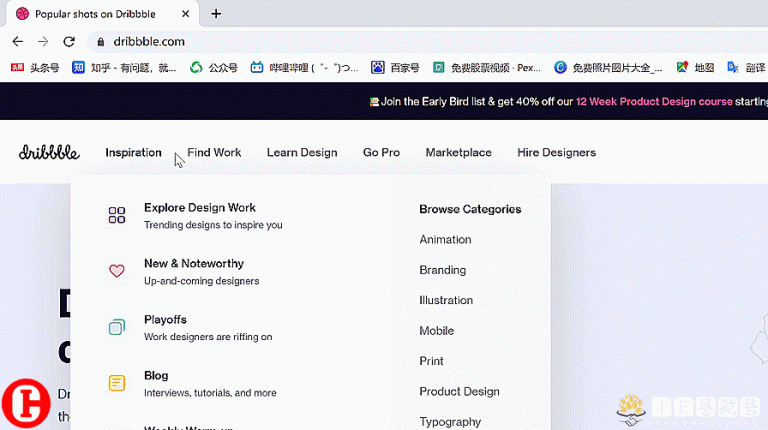Click the Blog document icon
This screenshot has width=768, height=430.
[117, 382]
